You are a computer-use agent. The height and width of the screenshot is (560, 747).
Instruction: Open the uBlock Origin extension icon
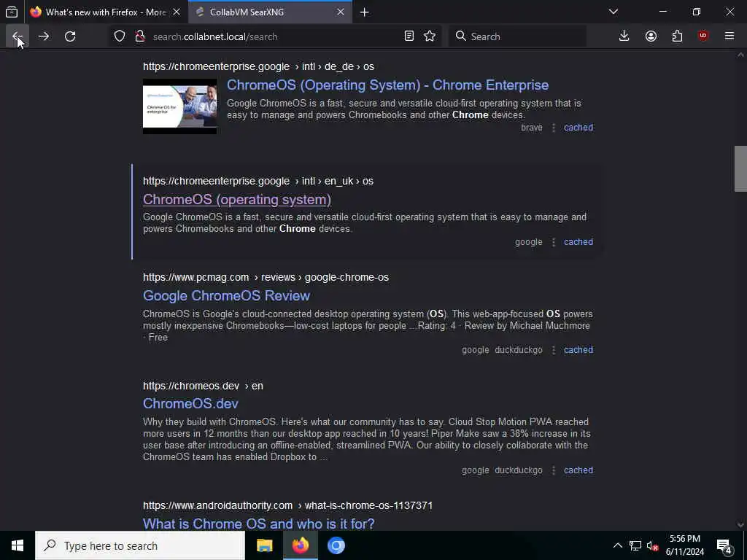pyautogui.click(x=703, y=36)
